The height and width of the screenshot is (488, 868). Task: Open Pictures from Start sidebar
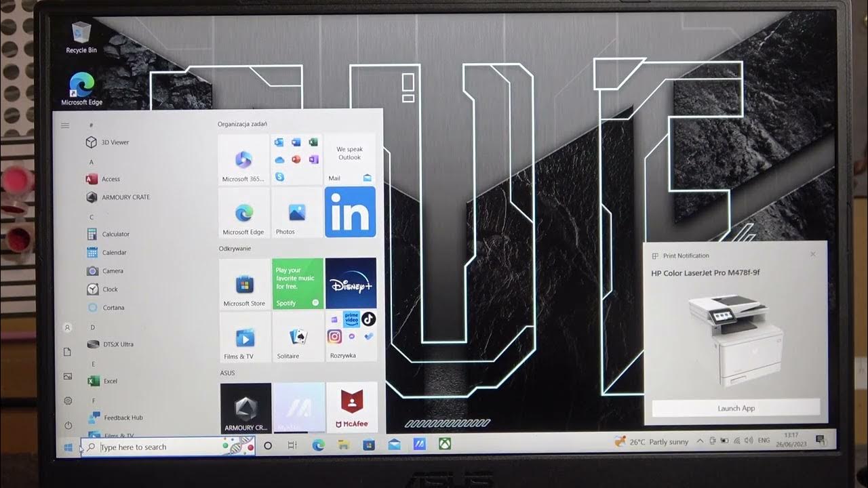(x=67, y=376)
